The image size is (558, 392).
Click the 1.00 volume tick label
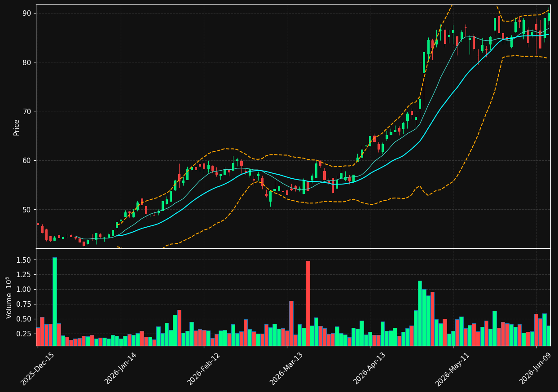coord(25,290)
